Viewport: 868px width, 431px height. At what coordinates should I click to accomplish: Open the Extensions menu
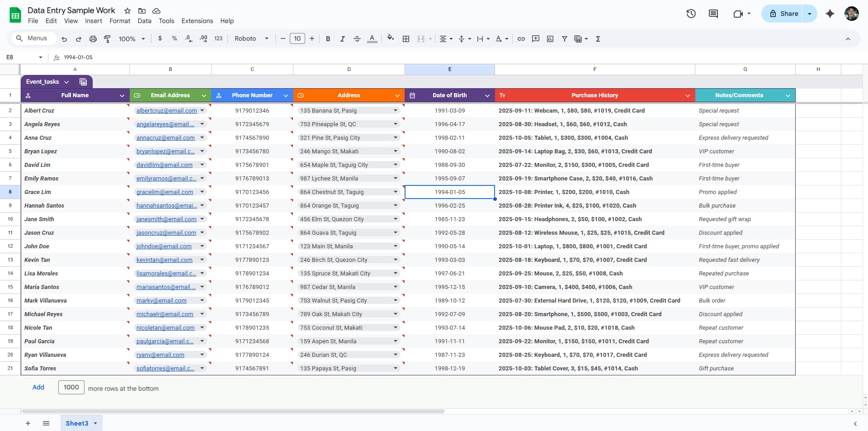pyautogui.click(x=197, y=21)
